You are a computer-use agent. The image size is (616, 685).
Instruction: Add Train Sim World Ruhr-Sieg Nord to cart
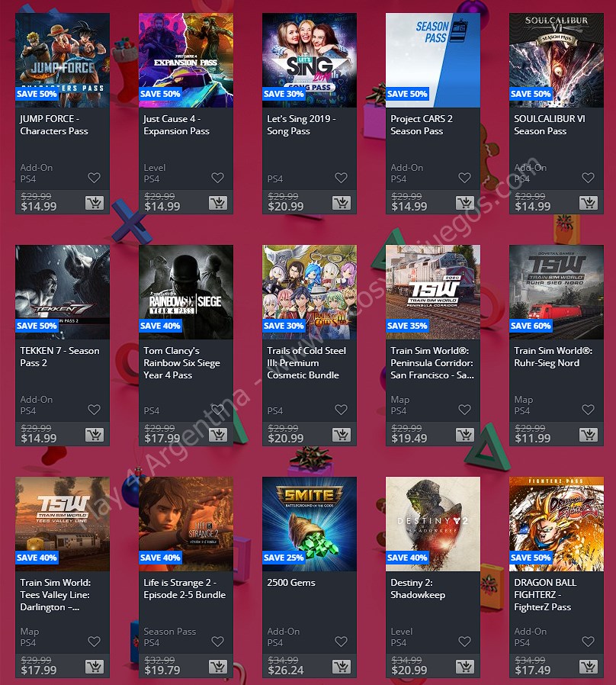click(589, 435)
